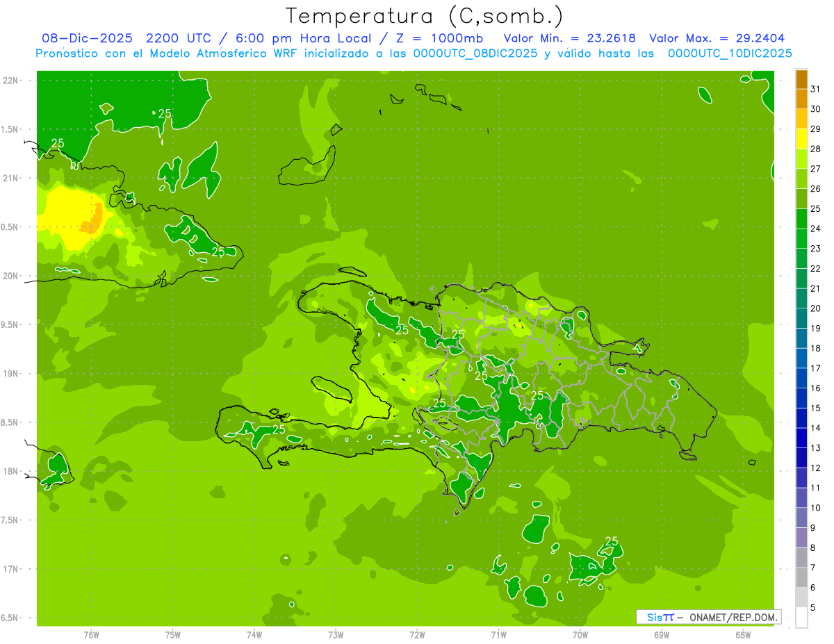The width and height of the screenshot is (834, 644).
Task: Click the '21N' latitude label
Action: click(10, 178)
